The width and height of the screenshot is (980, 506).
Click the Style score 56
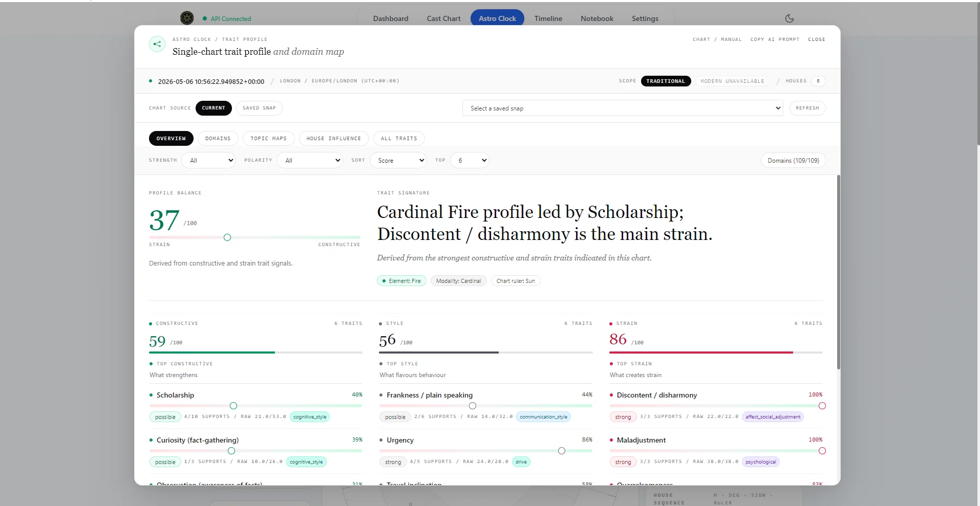[387, 340]
